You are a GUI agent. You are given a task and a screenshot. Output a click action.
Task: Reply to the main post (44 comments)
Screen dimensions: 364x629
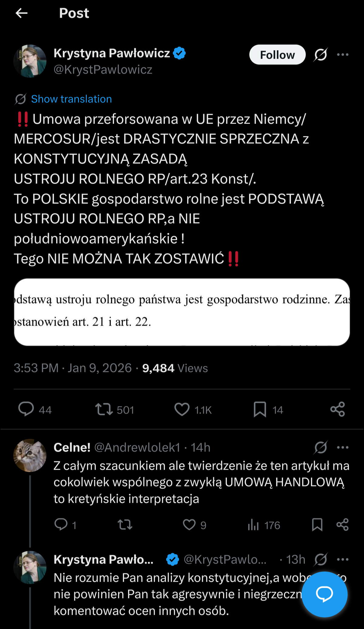[26, 409]
